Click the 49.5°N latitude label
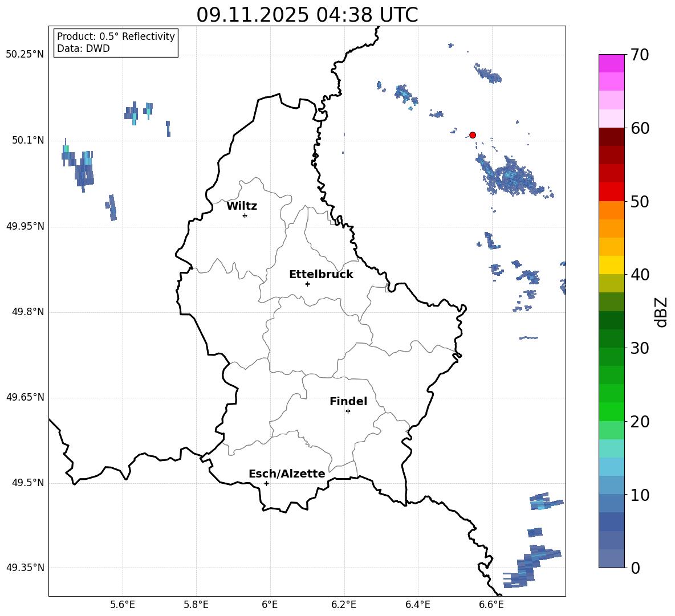Screen dimensions: 675x616 click(x=28, y=483)
